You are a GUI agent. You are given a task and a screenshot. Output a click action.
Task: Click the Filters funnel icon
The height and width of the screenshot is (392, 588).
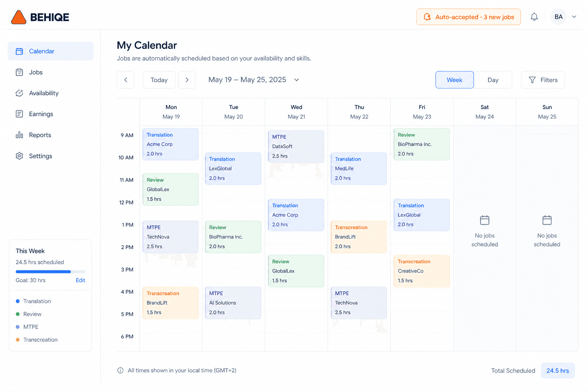click(x=532, y=80)
